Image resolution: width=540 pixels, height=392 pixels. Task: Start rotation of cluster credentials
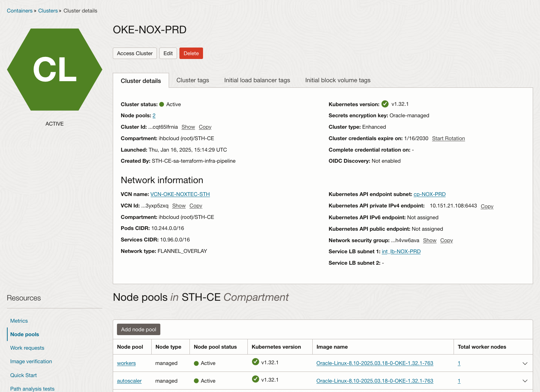tap(448, 138)
